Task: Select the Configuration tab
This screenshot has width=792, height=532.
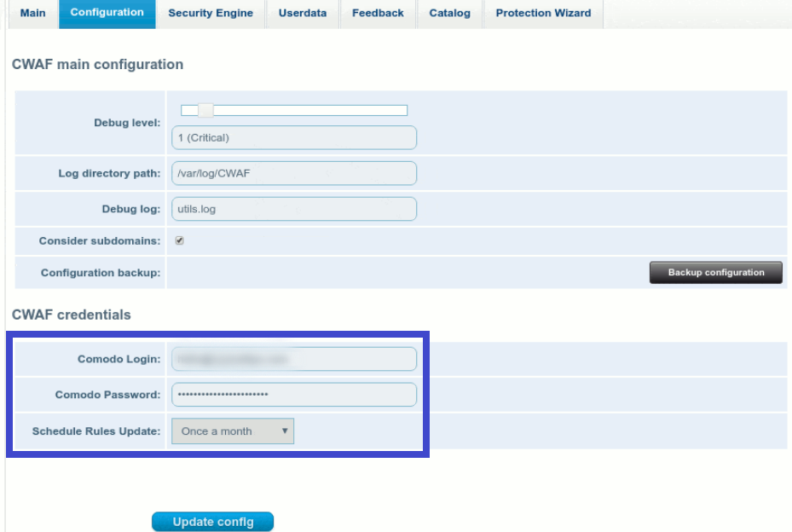Action: tap(107, 14)
